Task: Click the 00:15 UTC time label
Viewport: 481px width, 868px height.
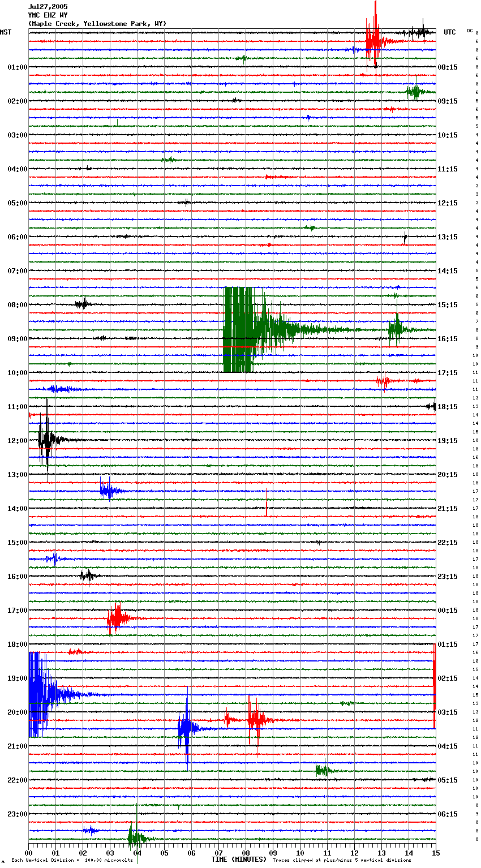Action: [448, 611]
